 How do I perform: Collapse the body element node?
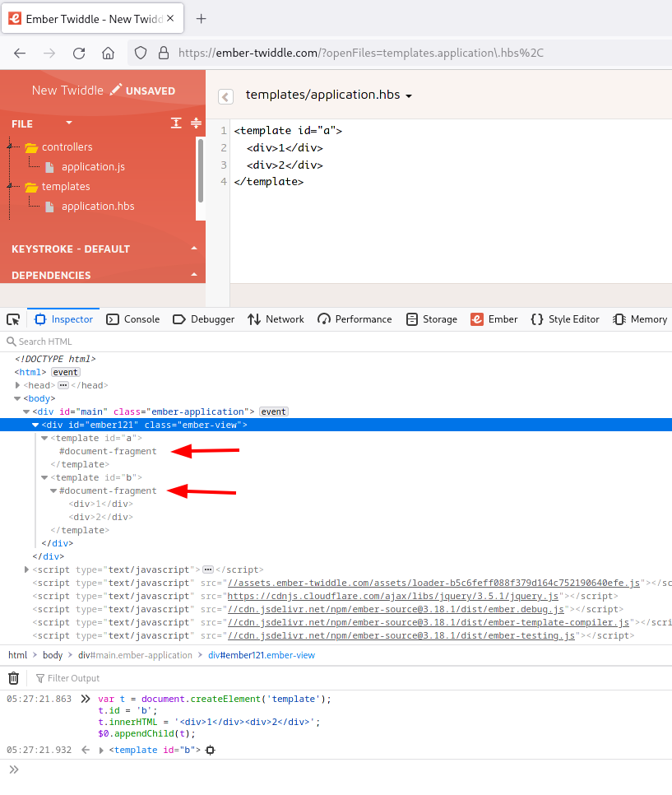[x=18, y=398]
